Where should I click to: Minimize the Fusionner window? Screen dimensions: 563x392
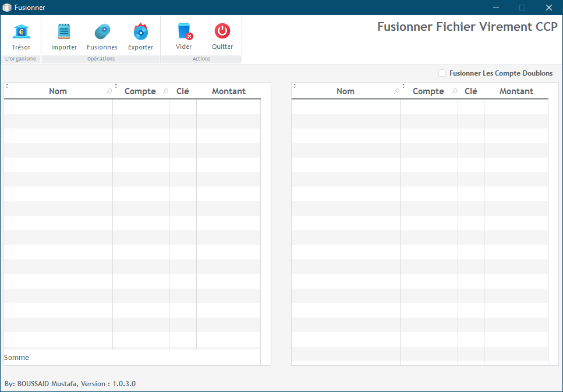coord(495,8)
